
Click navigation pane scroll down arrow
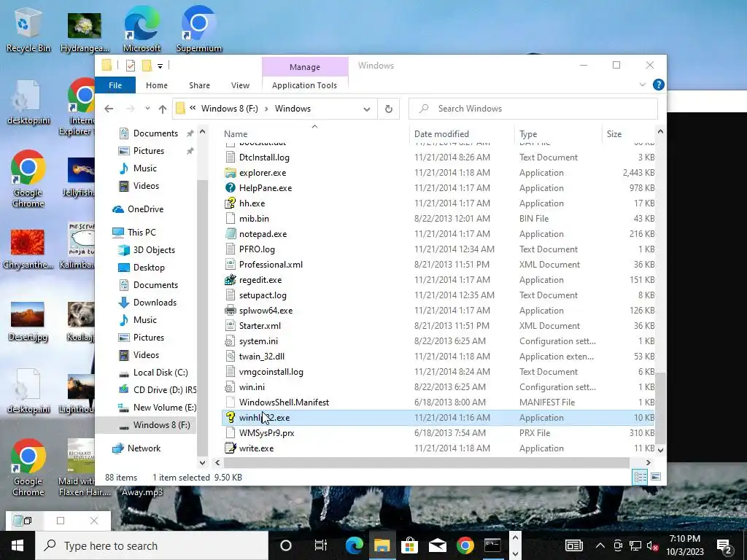(x=202, y=462)
